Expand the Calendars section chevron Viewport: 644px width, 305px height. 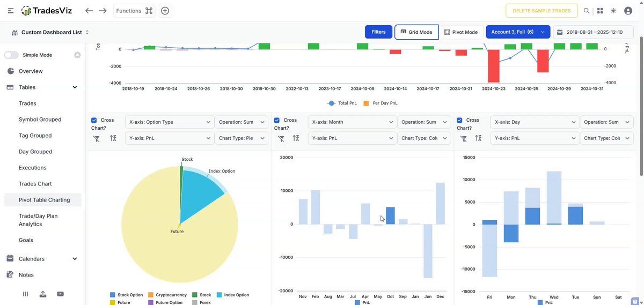click(75, 258)
